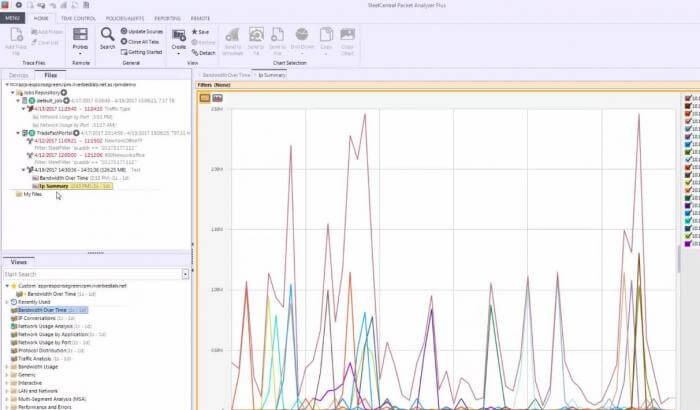
Task: Click the Drill Down icon
Action: 302,35
